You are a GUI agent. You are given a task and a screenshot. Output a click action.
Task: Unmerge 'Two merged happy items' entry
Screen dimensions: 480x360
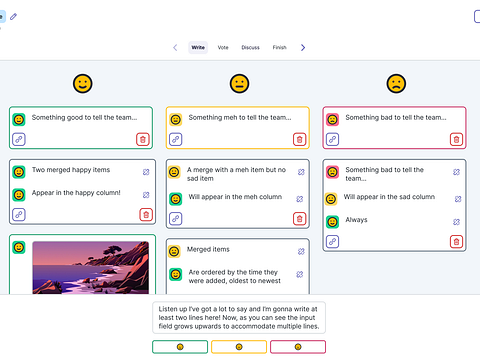tap(146, 172)
